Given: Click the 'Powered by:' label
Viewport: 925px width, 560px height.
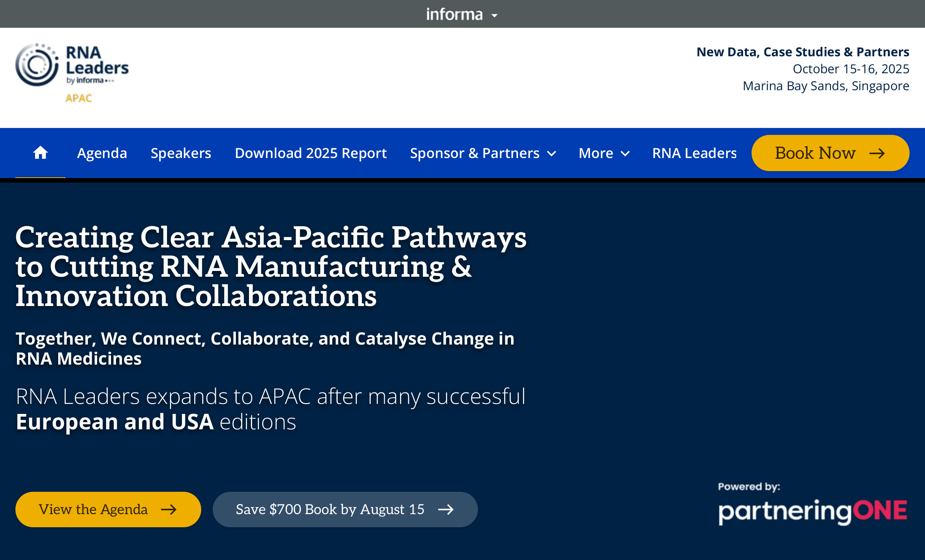Looking at the screenshot, I should [x=749, y=487].
